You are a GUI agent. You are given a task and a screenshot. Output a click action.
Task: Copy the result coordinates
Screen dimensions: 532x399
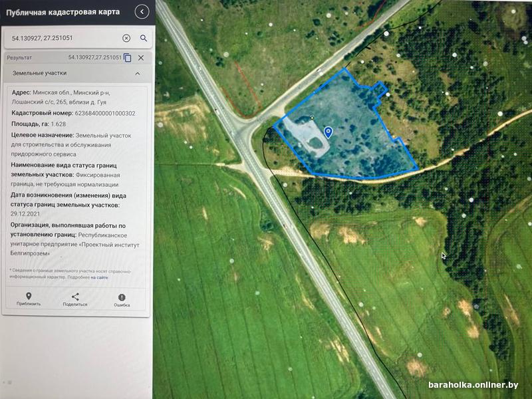pyautogui.click(x=128, y=58)
